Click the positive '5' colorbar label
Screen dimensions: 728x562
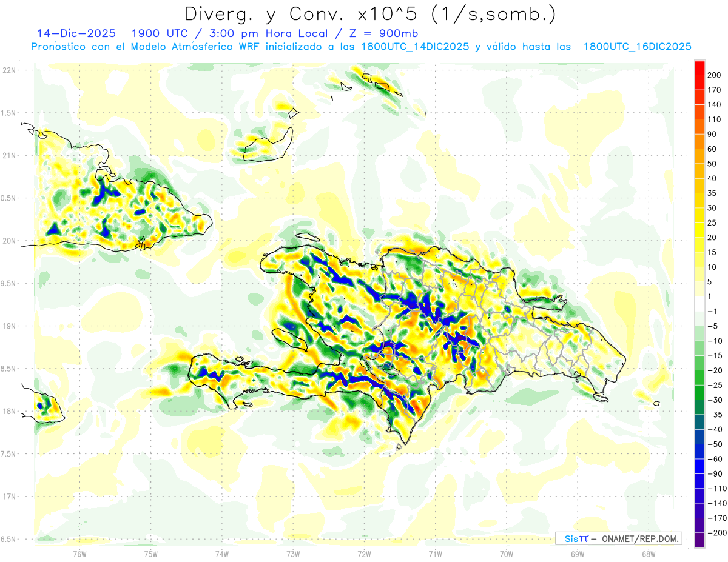pyautogui.click(x=711, y=281)
